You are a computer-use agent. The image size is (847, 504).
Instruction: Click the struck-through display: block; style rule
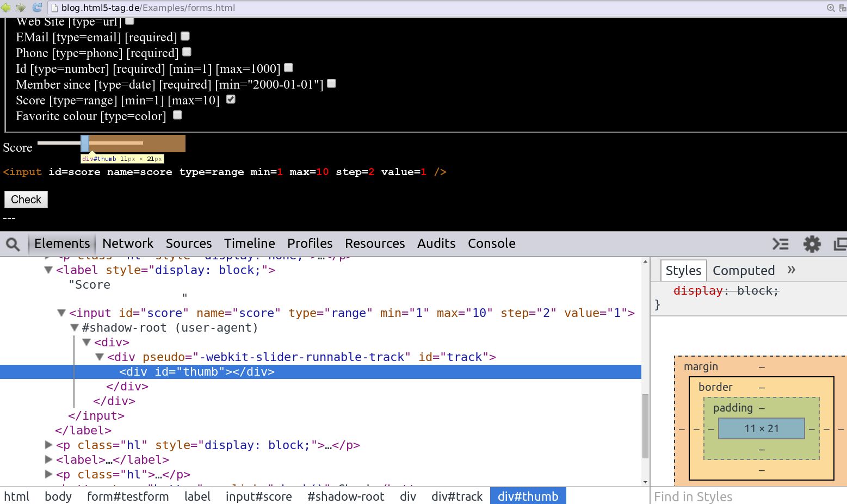pos(726,291)
